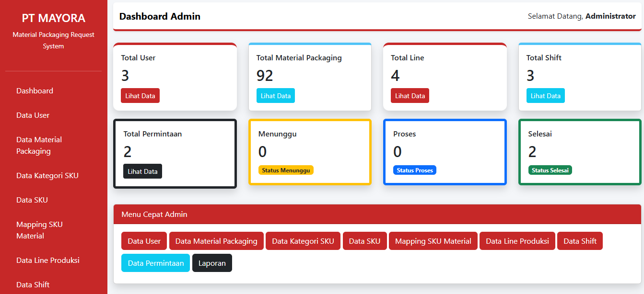Click the PT MAYORA title
This screenshot has height=294, width=644.
[x=53, y=18]
